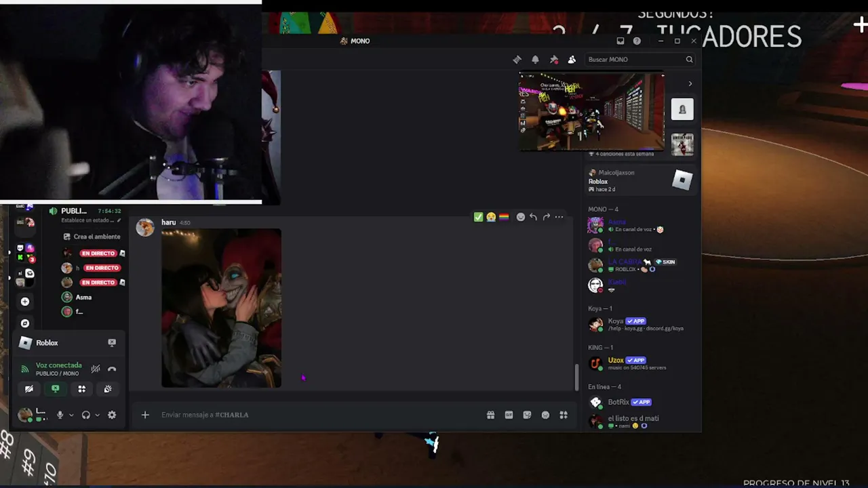Image resolution: width=868 pixels, height=488 pixels.
Task: Click the Roblox logo in activity card
Action: point(682,180)
